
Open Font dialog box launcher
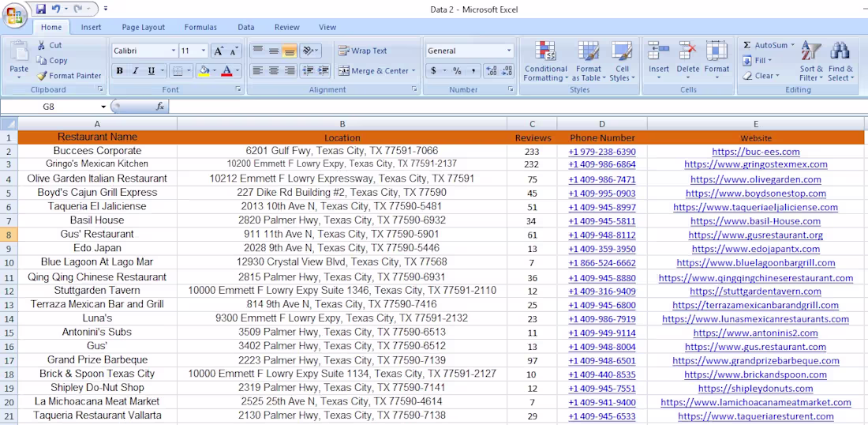[x=238, y=89]
